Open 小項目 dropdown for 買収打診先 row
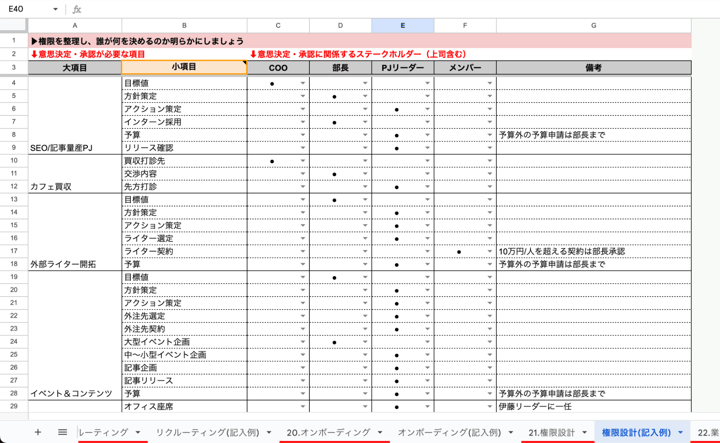 point(240,161)
